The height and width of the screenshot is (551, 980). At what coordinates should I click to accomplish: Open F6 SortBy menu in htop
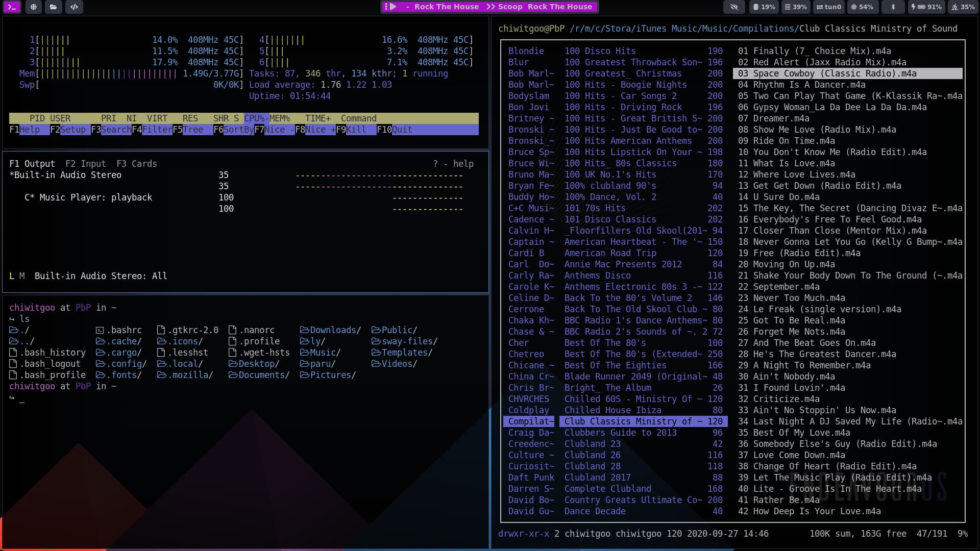[x=234, y=130]
